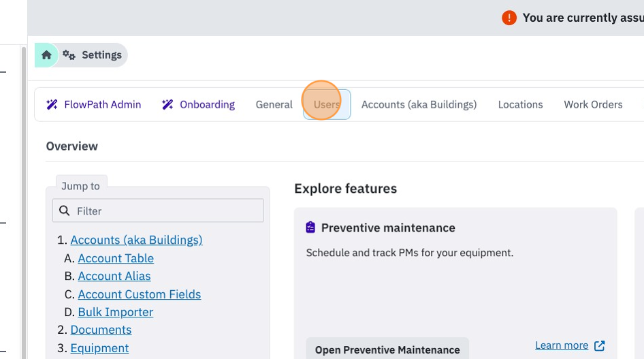
Task: Click the home icon in breadcrumb
Action: pos(46,55)
